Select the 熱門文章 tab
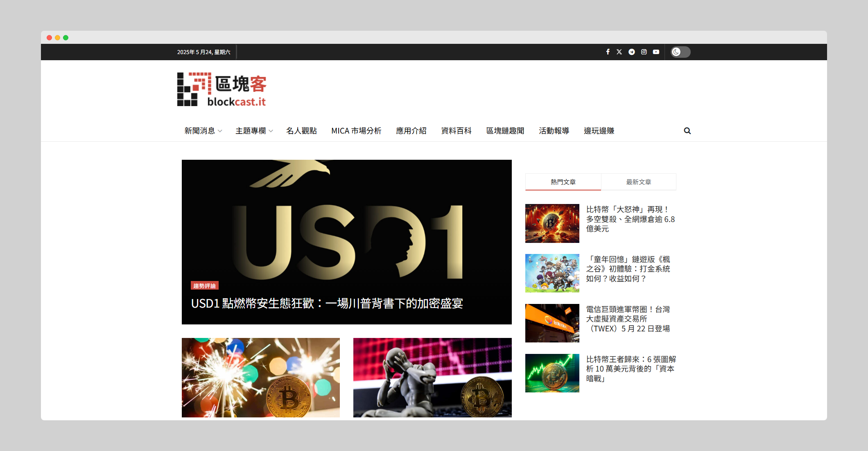Screen dimensions: 868x451 coord(563,182)
